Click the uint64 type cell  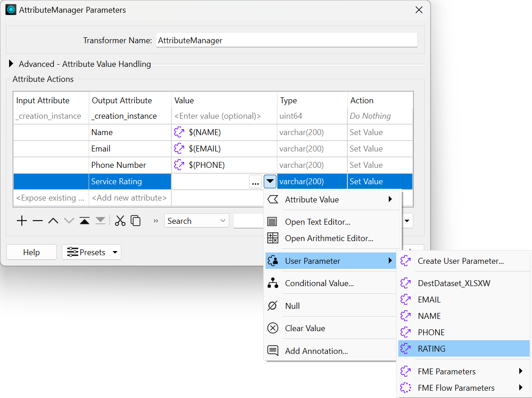click(312, 116)
